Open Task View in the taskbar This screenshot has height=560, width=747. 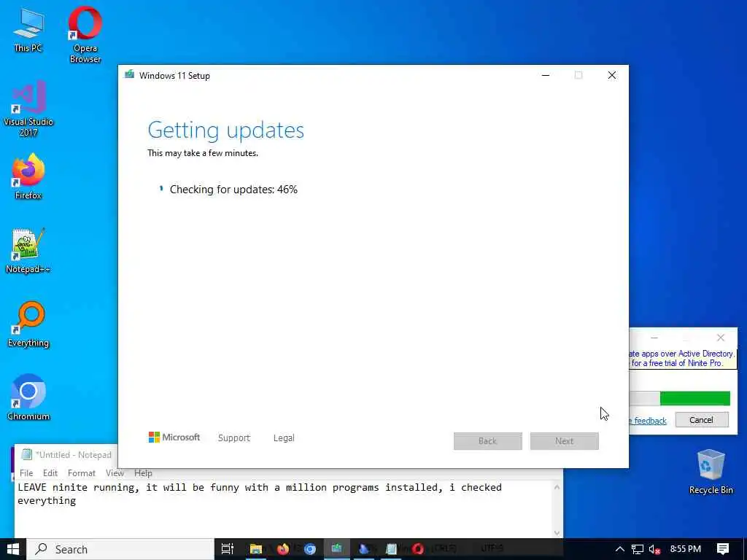pos(228,549)
